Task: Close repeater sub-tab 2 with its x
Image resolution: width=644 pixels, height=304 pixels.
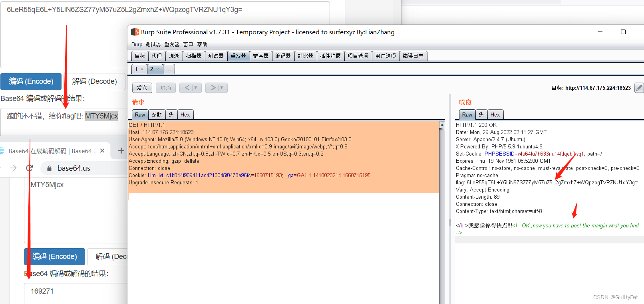Action: click(157, 69)
